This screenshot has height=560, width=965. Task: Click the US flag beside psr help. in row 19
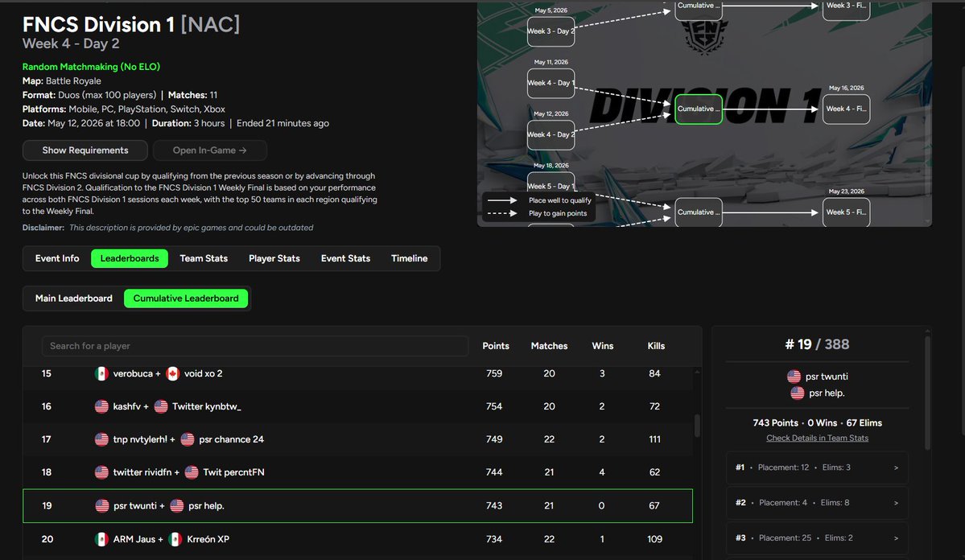[x=176, y=506]
